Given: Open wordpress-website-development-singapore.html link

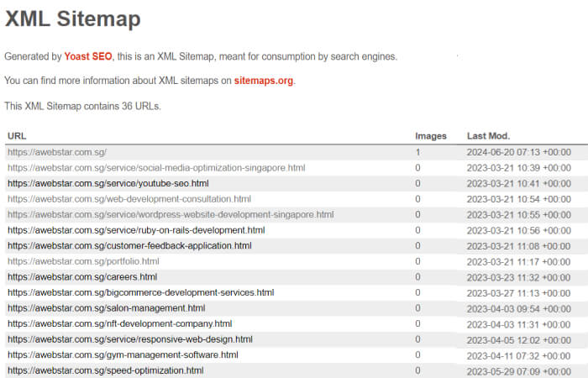Looking at the screenshot, I should (171, 214).
